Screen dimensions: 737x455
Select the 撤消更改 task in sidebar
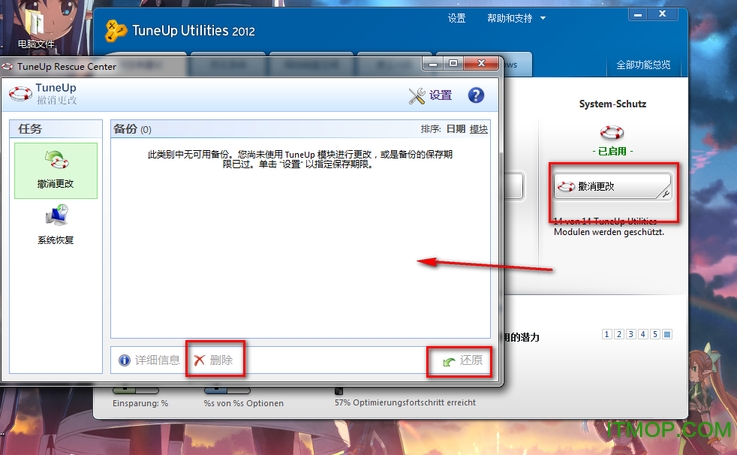click(x=56, y=170)
